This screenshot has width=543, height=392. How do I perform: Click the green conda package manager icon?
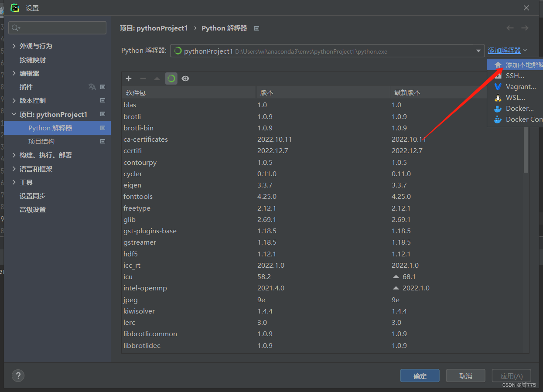point(171,78)
